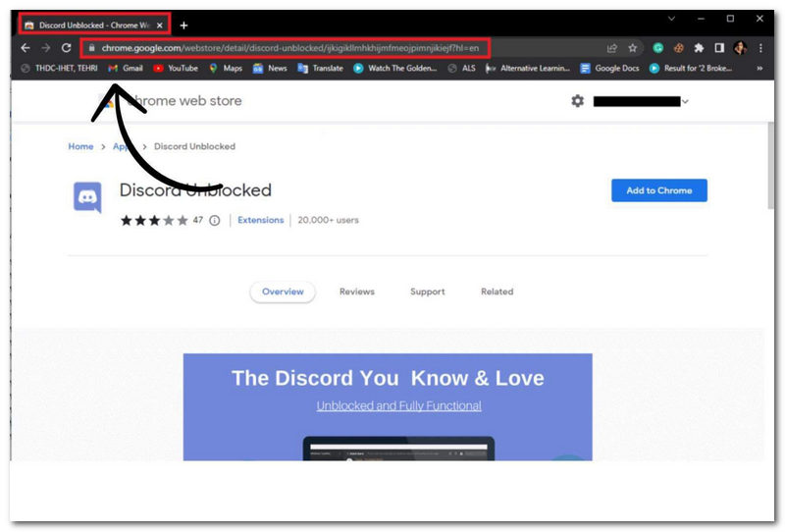Open the cookie extension icon
The width and height of the screenshot is (785, 532).
[678, 48]
